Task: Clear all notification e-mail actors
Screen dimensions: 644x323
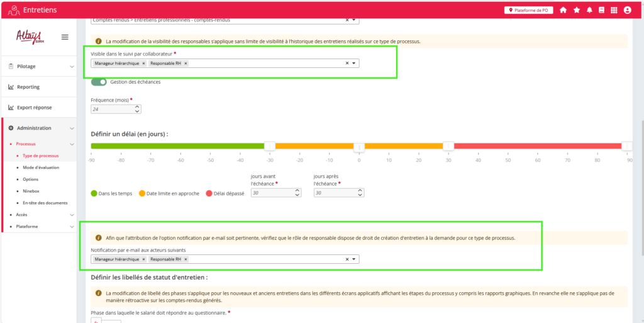Action: [x=347, y=259]
